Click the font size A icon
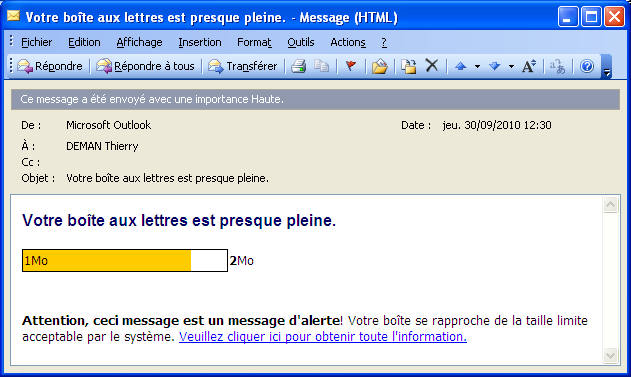The image size is (631, 377). (529, 66)
